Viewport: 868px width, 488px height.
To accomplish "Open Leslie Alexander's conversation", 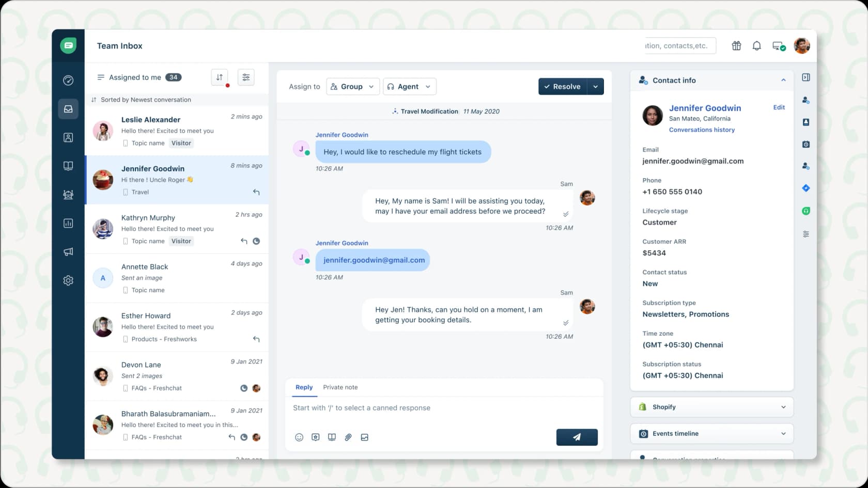I will click(177, 131).
